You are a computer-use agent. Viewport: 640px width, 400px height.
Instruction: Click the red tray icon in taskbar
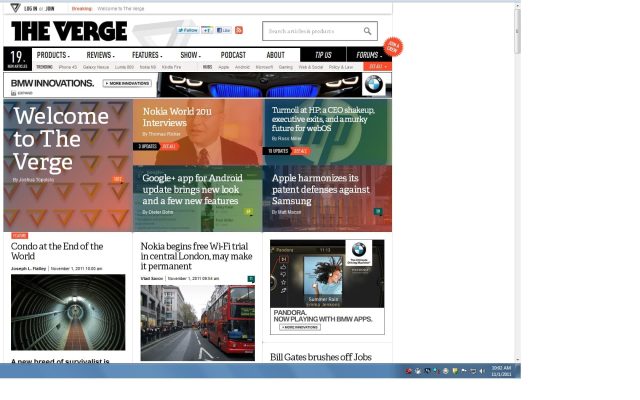tap(409, 371)
